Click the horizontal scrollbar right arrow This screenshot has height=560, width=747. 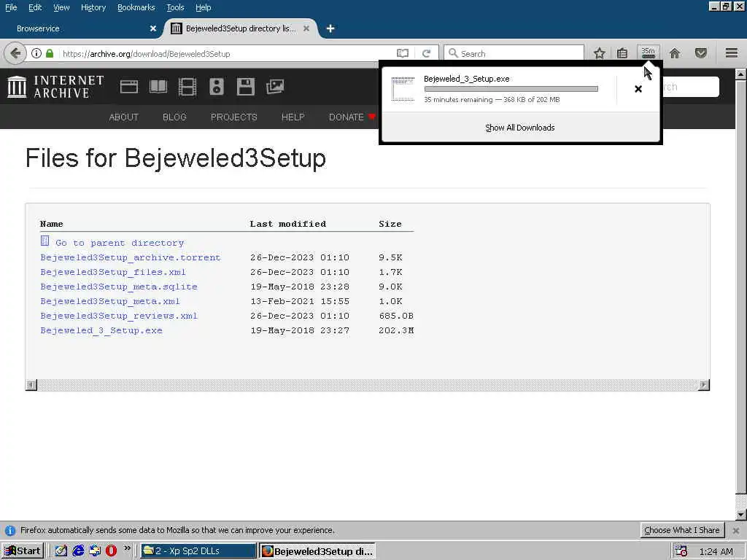click(x=704, y=385)
